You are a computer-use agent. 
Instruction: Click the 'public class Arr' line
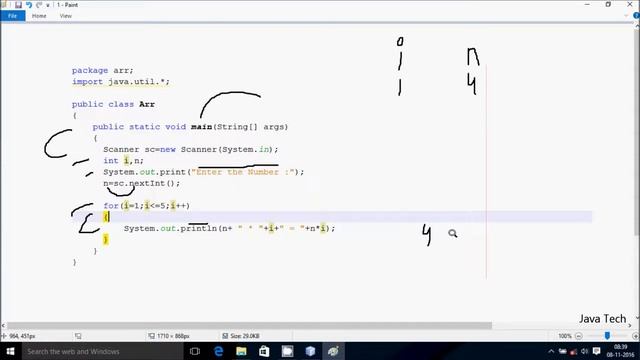[x=113, y=104]
